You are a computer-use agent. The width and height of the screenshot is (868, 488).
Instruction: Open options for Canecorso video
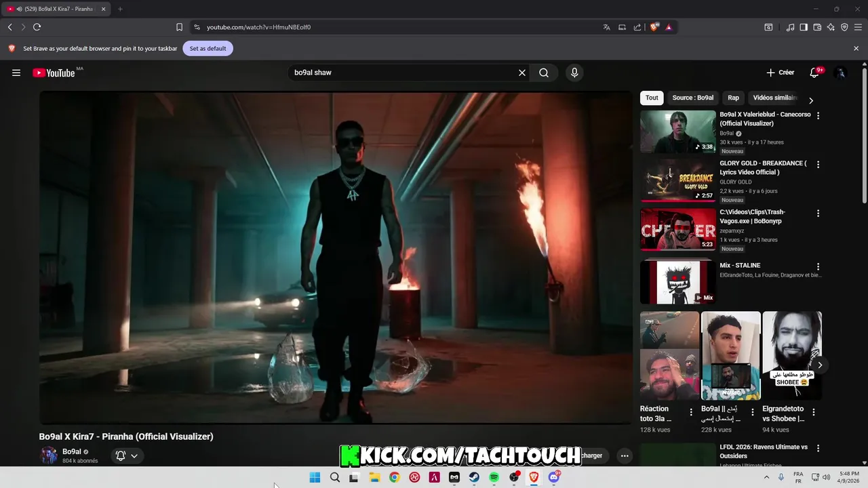818,116
